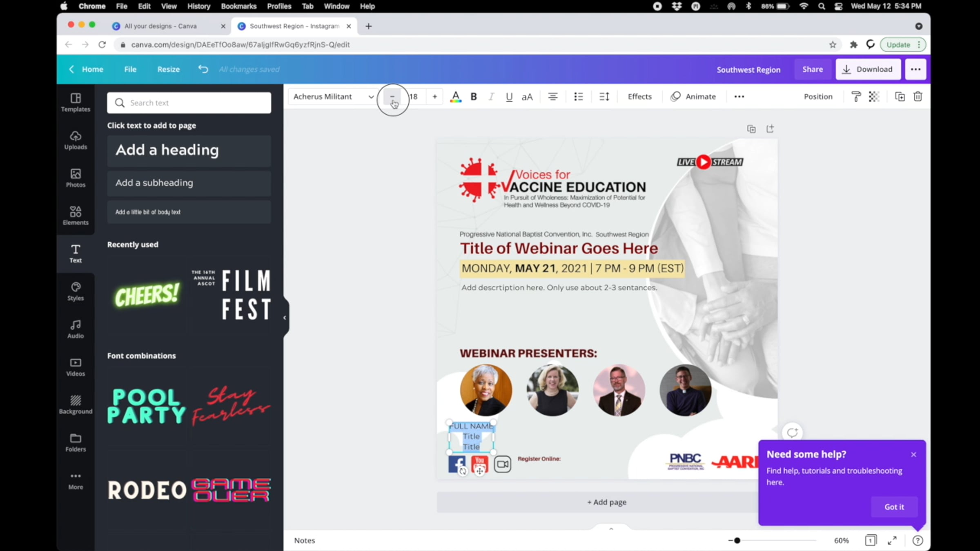
Task: Open the Uploads sidebar panel
Action: 76,140
